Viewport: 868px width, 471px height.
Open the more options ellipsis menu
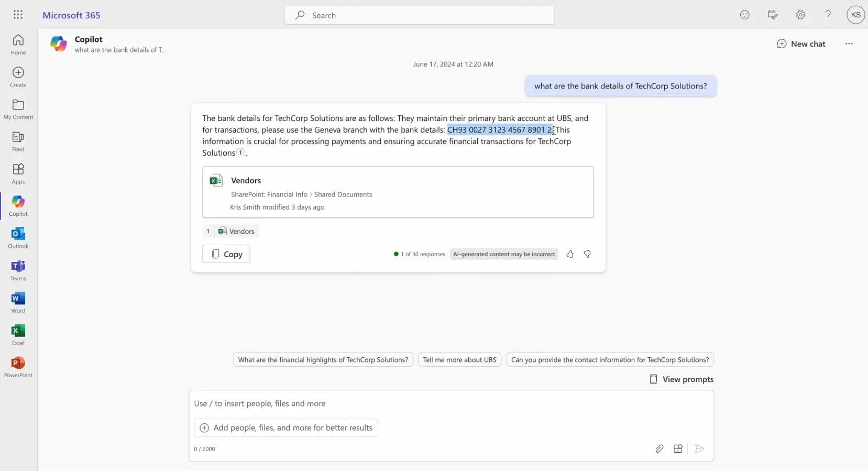(x=849, y=44)
